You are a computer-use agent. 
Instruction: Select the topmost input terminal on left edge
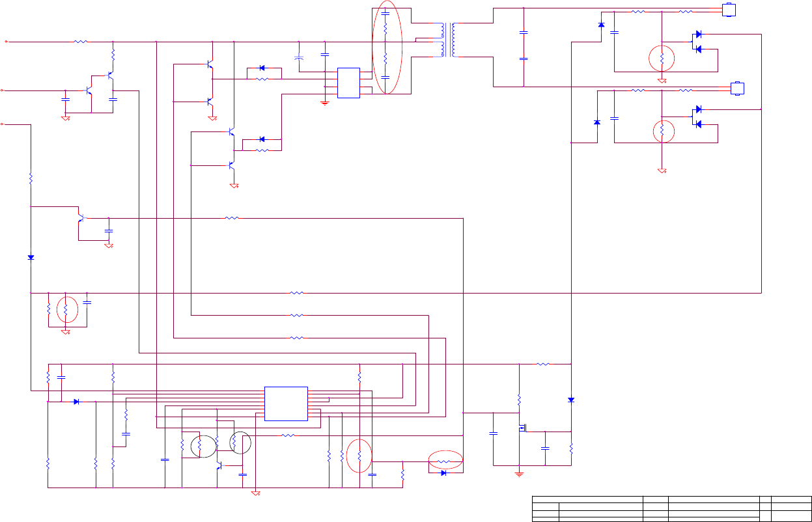coord(7,41)
